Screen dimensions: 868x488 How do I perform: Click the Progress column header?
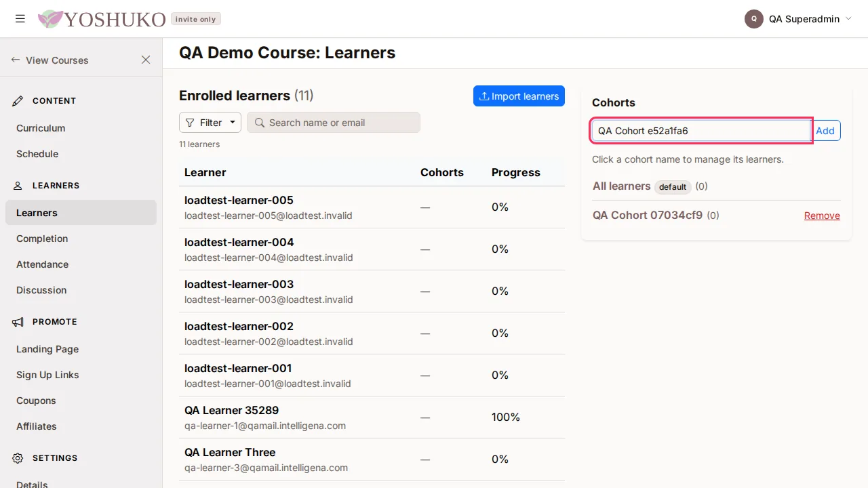[516, 172]
